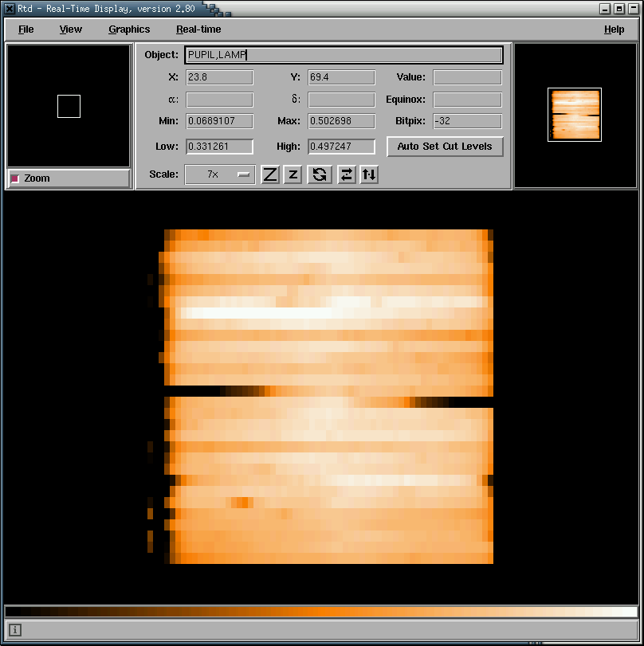Click the Object name field containing PUPIL,LAMP
Screen dimensions: 644x646
[344, 55]
